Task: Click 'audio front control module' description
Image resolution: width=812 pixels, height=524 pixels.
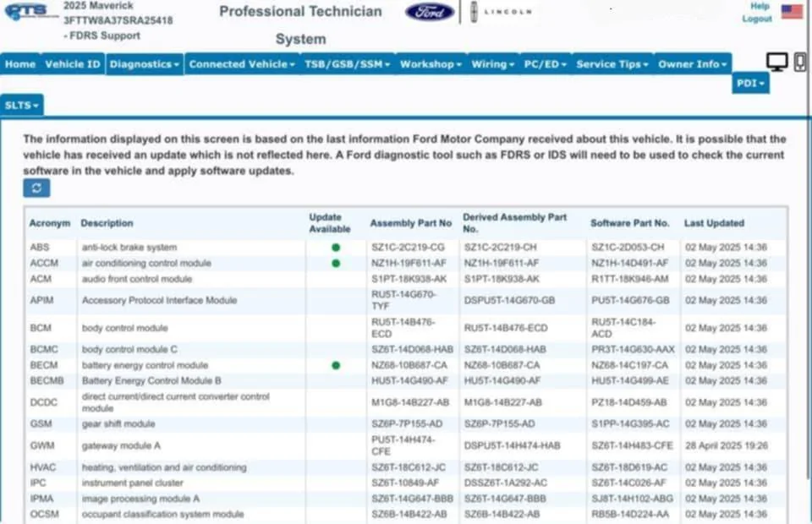Action: [137, 279]
